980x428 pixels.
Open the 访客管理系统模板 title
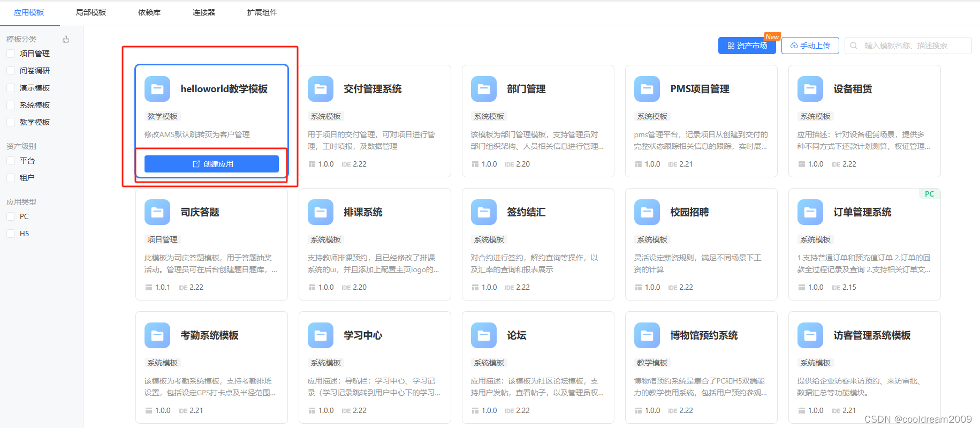click(872, 335)
